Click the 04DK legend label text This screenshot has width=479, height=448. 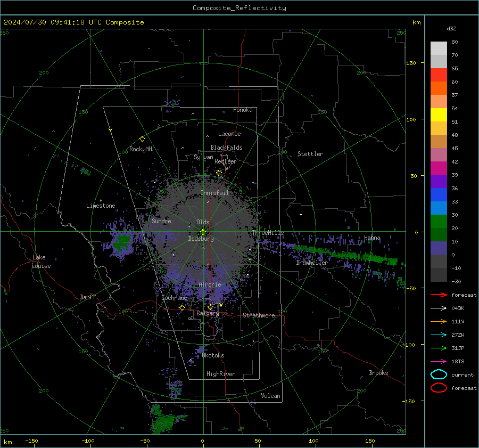coord(458,308)
